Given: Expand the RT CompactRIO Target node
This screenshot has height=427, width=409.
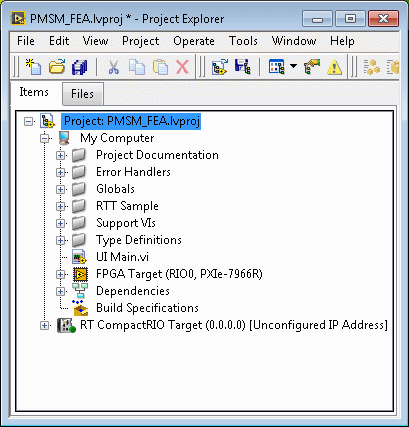Looking at the screenshot, I should coord(44,325).
